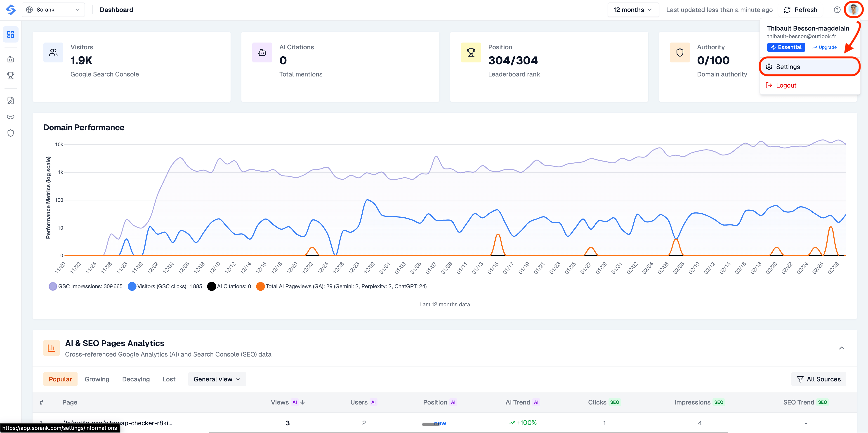
Task: Sort by the AI Trend column header
Action: [x=523, y=402]
